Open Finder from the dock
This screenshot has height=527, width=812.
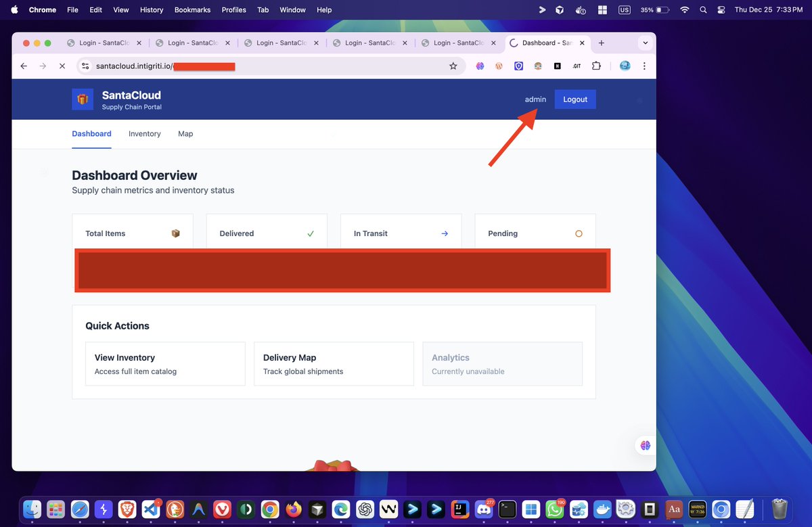click(32, 509)
